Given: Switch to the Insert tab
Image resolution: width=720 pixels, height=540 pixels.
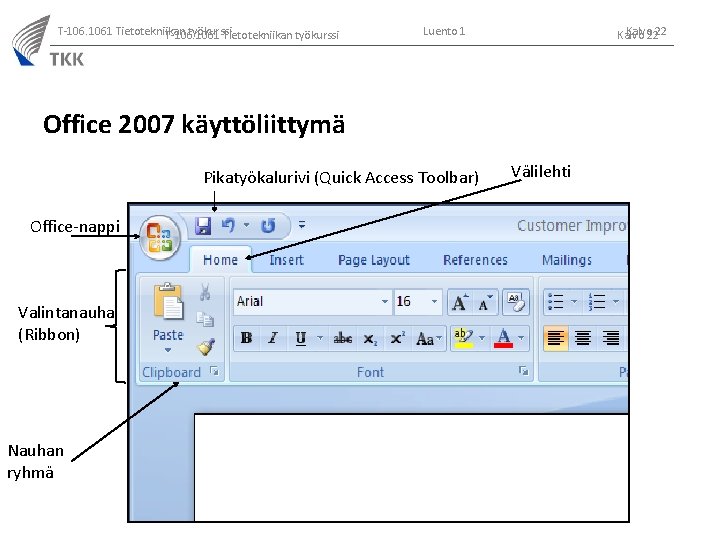Looking at the screenshot, I should (287, 260).
